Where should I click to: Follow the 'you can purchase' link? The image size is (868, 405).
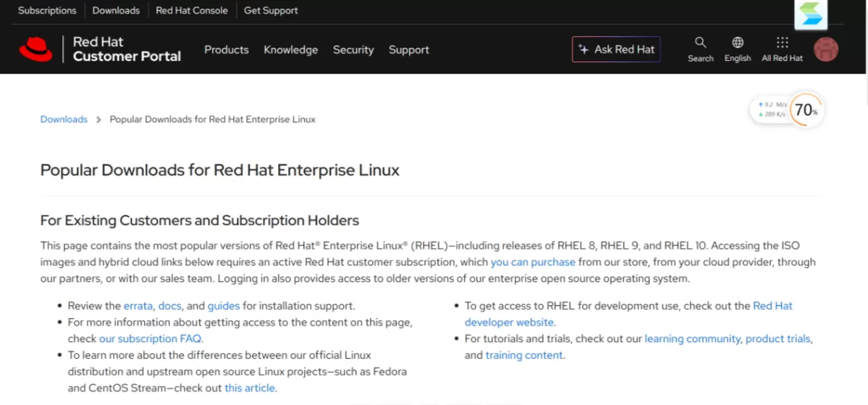(533, 262)
